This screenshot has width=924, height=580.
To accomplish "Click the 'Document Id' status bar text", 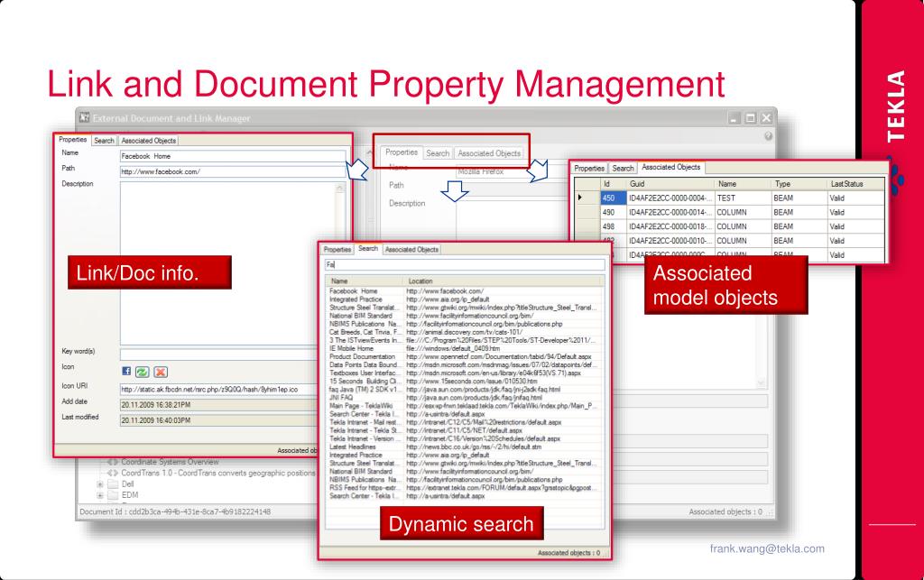I will coord(175,511).
